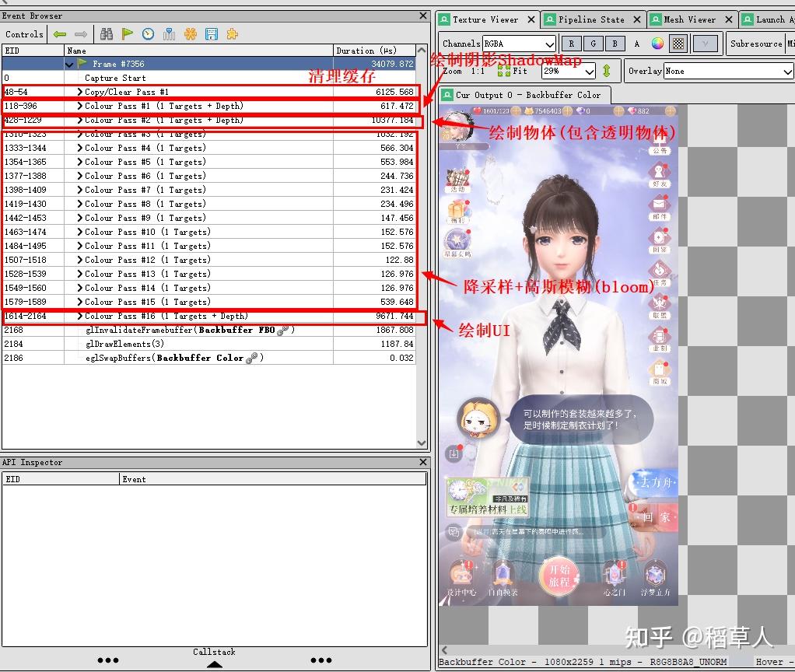Toggle the gamma display button

tap(706, 44)
